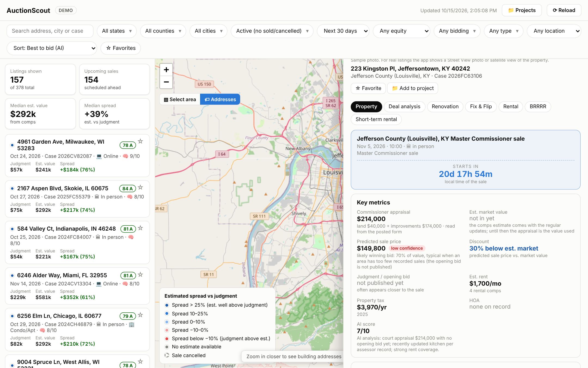Switch to the Renovation tab
588x368 pixels.
tap(445, 107)
